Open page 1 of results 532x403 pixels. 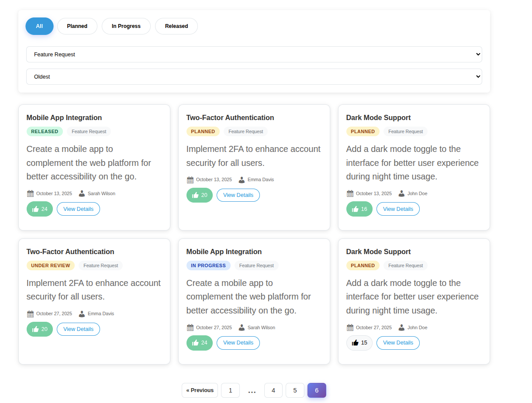(230, 390)
